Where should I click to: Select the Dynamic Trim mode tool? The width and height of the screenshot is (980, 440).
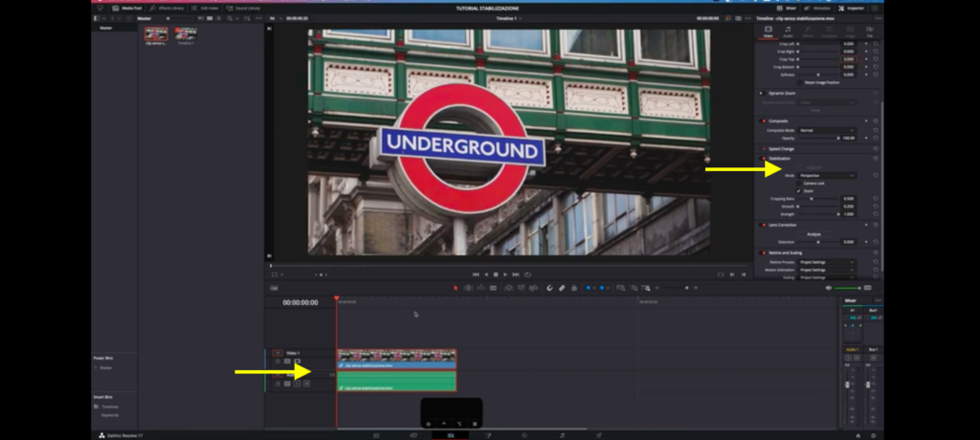coord(480,288)
